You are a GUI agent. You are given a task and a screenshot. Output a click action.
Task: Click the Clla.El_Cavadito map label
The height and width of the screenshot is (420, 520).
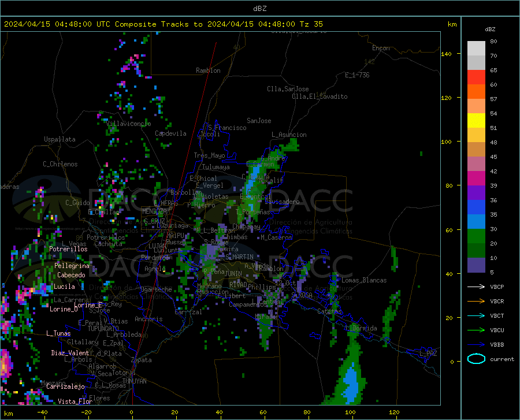[x=320, y=96]
